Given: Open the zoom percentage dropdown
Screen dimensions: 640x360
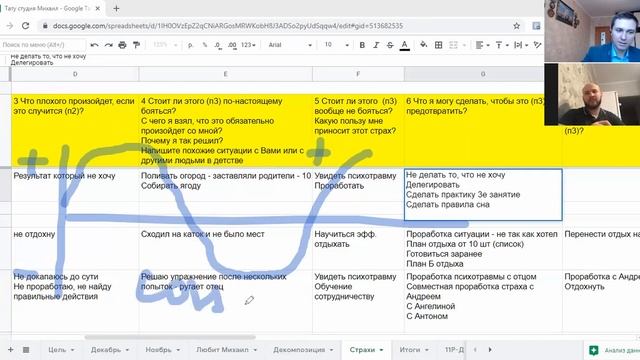Looking at the screenshot, I should click(164, 45).
